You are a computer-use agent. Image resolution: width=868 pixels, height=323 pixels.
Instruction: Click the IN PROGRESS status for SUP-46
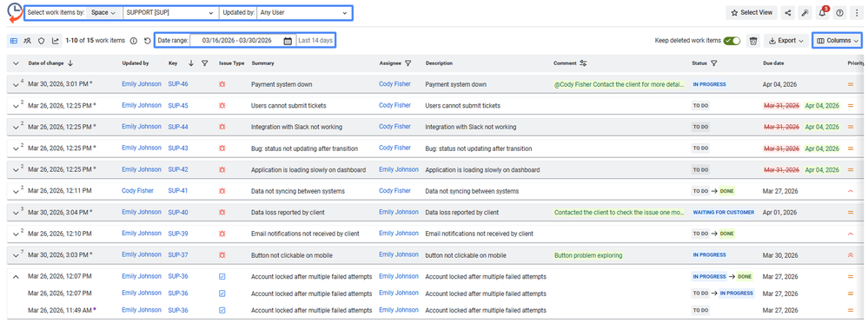tap(709, 84)
